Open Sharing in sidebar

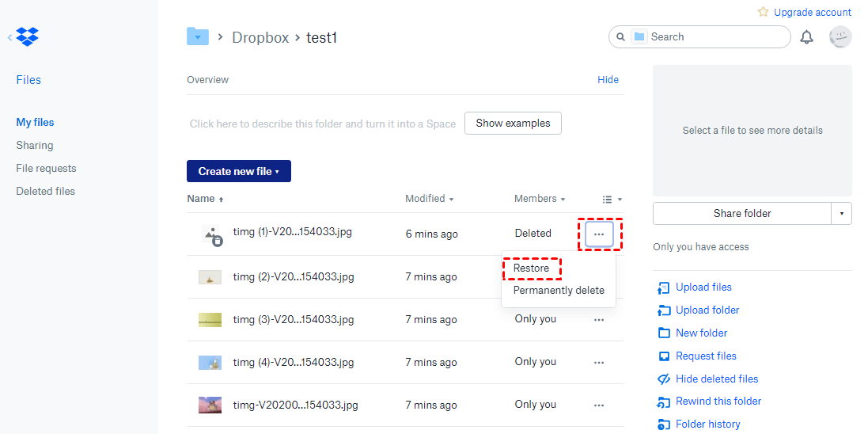coord(34,145)
